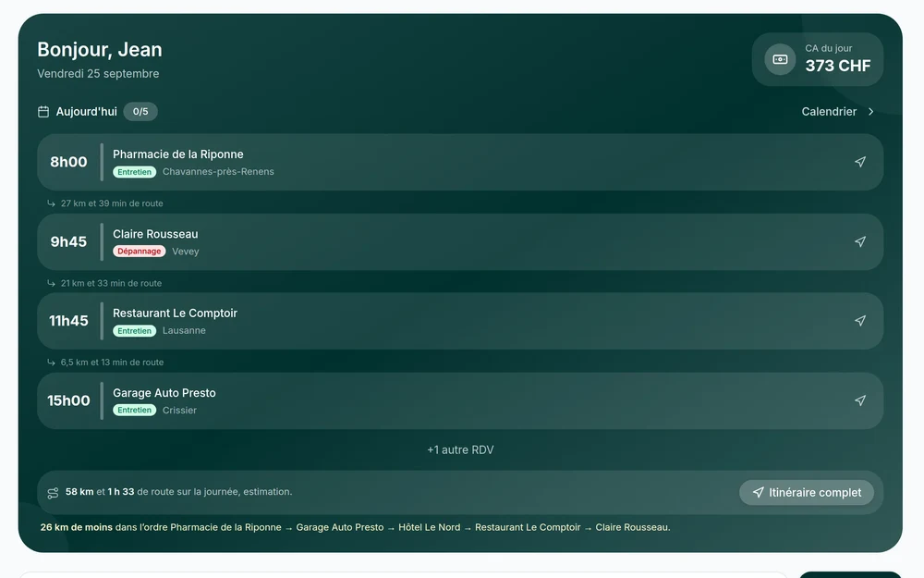Click the red Dépannage tag
This screenshot has height=578, width=924.
tap(140, 252)
